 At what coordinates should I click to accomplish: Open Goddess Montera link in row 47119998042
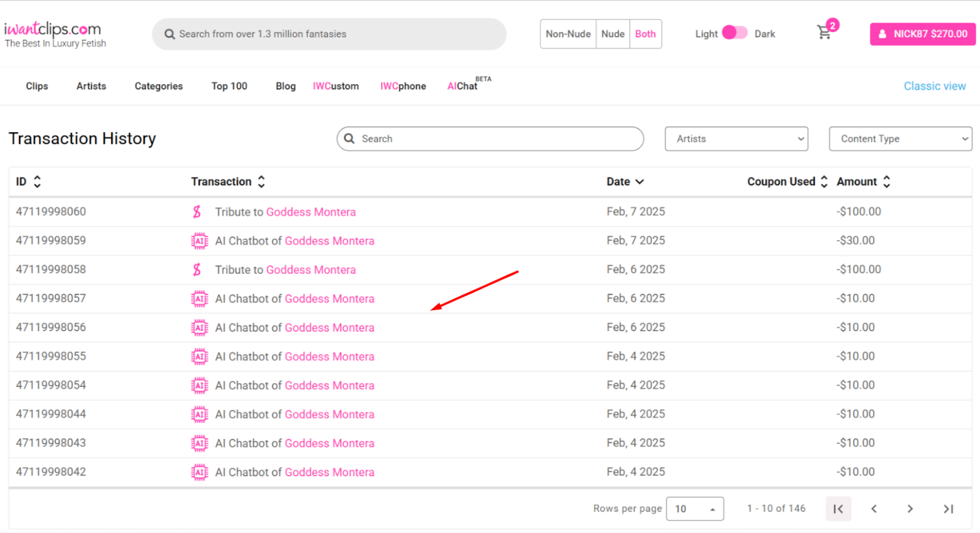point(329,472)
